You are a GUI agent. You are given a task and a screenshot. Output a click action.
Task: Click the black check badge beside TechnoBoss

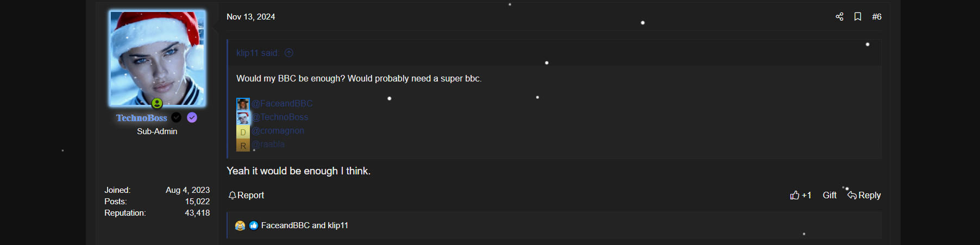pos(177,117)
